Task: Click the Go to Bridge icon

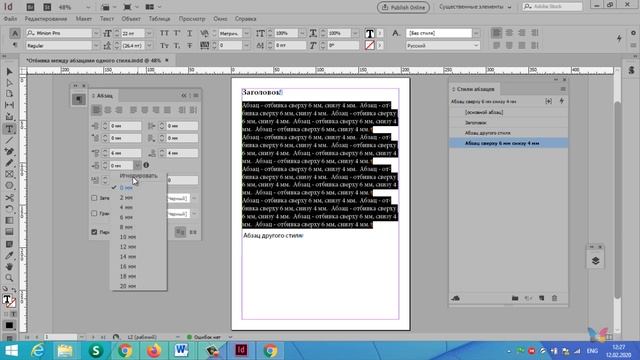Action: coord(30,7)
